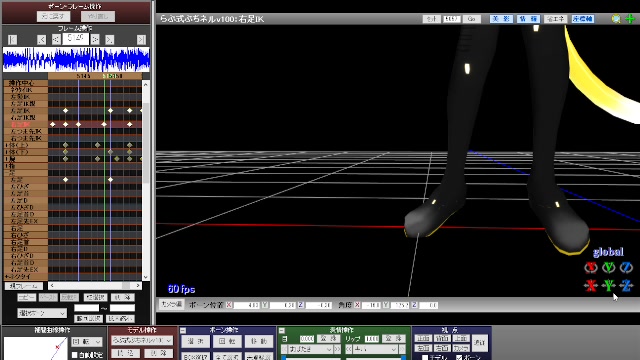Click the blue Z-axis move gizmo icon

coord(626,285)
